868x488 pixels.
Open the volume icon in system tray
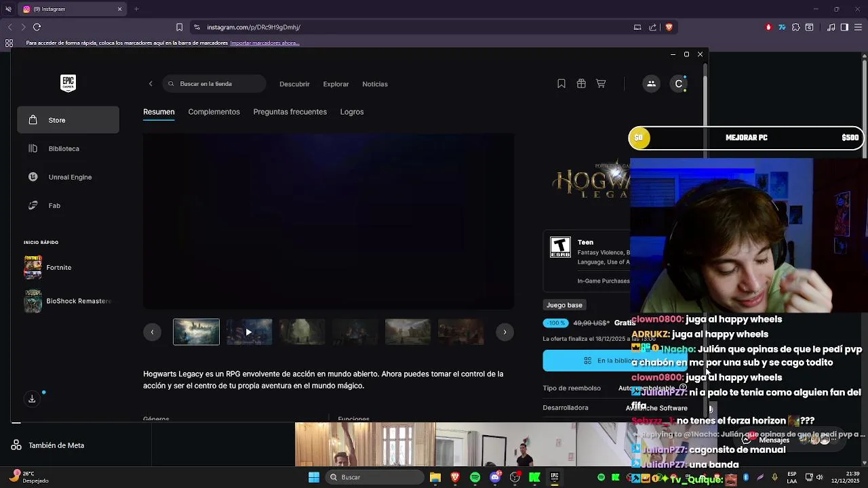pos(819,477)
